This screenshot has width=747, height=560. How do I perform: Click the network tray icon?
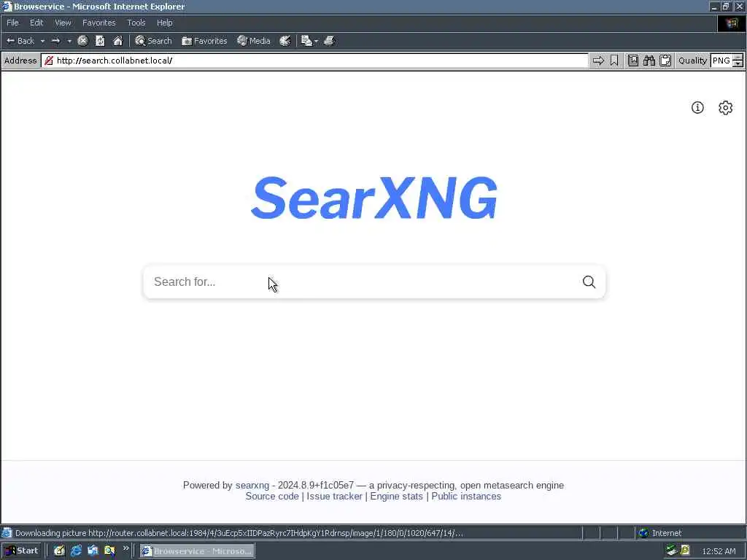(672, 551)
